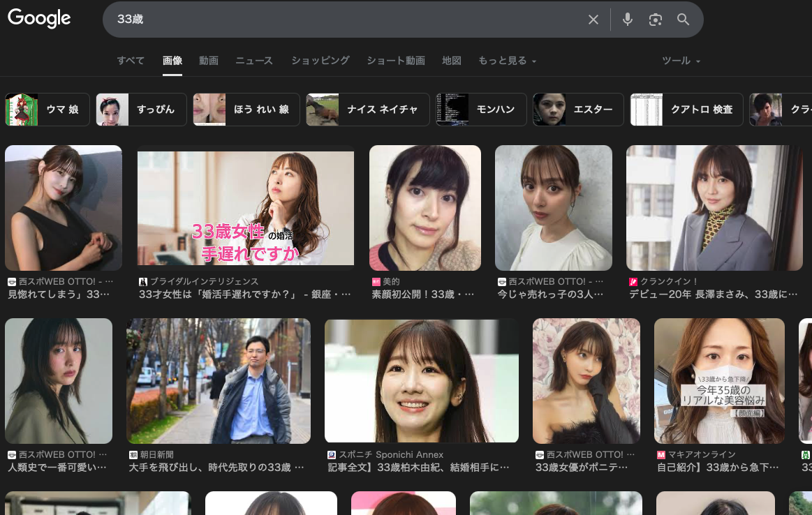Image resolution: width=812 pixels, height=515 pixels.
Task: Select the ウマ 娘 suggestion chip
Action: [x=47, y=110]
